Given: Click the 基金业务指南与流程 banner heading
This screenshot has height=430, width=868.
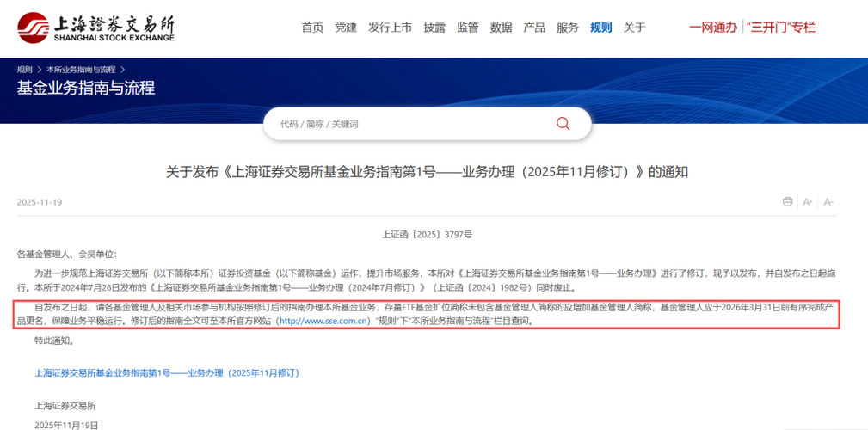Looking at the screenshot, I should tap(86, 88).
